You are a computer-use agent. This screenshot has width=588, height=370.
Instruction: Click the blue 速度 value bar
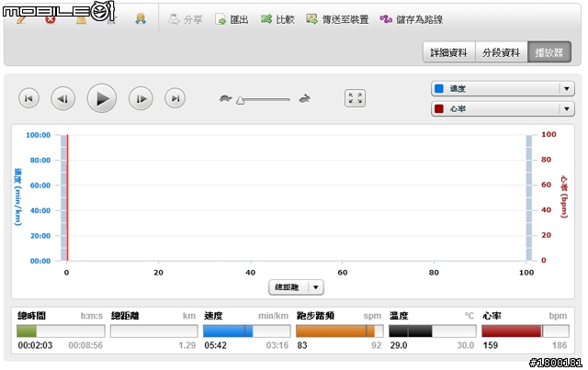tap(228, 331)
